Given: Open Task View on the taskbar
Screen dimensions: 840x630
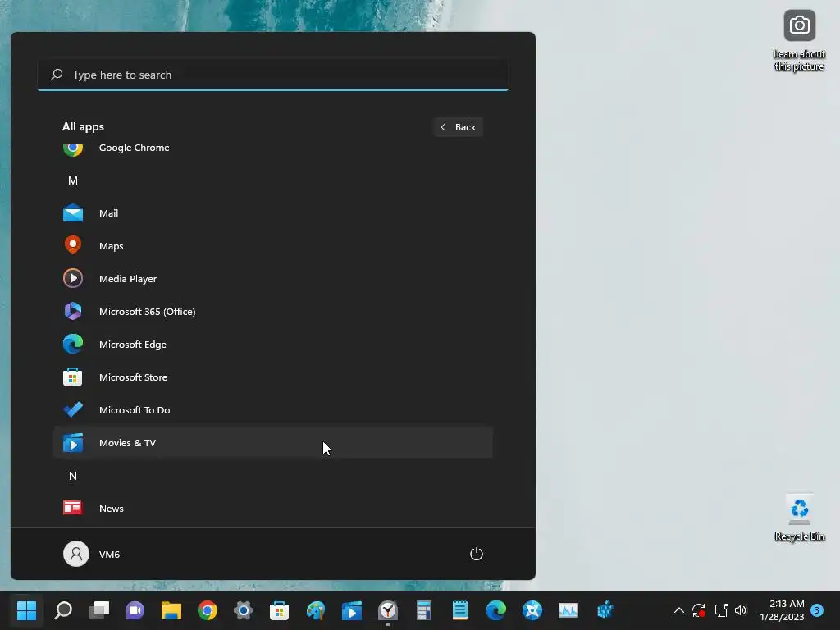Looking at the screenshot, I should 99,610.
